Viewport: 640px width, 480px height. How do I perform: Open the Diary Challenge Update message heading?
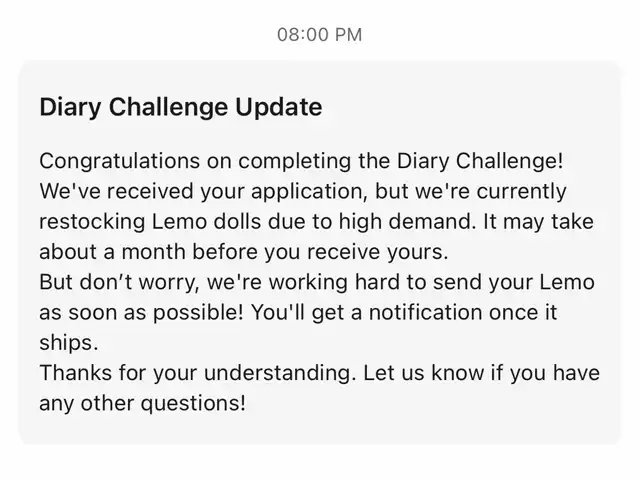click(x=181, y=107)
